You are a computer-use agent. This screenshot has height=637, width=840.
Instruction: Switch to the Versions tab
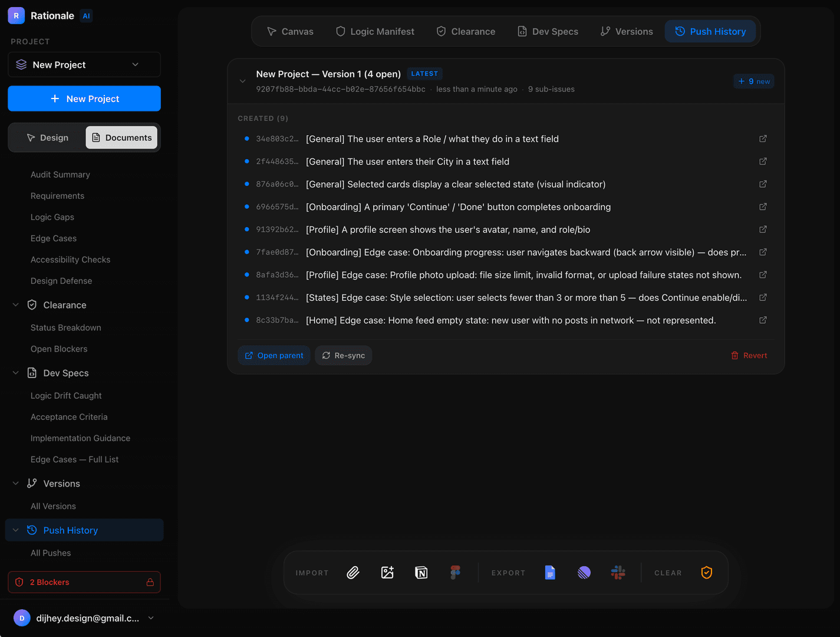coord(627,31)
